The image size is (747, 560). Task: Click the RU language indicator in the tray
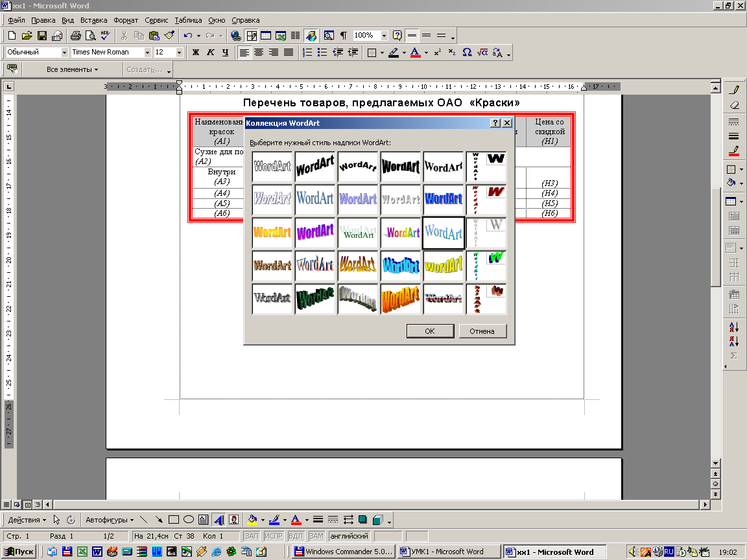coord(669,552)
